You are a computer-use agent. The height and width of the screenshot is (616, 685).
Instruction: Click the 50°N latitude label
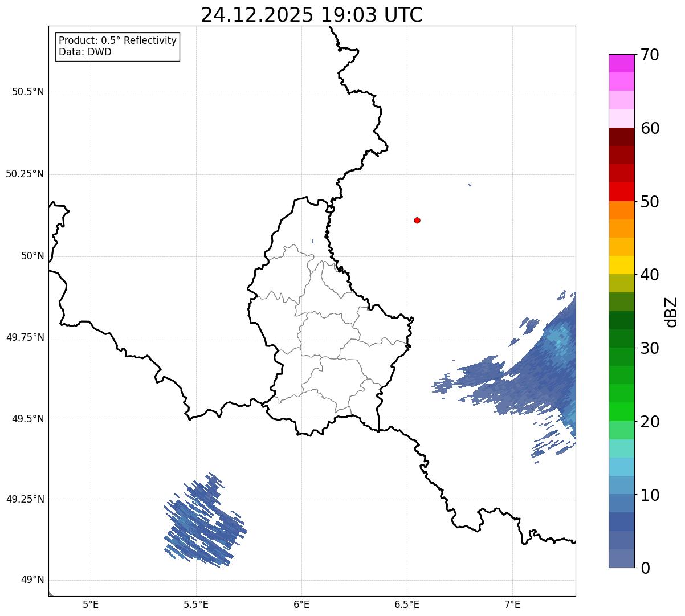tap(32, 256)
